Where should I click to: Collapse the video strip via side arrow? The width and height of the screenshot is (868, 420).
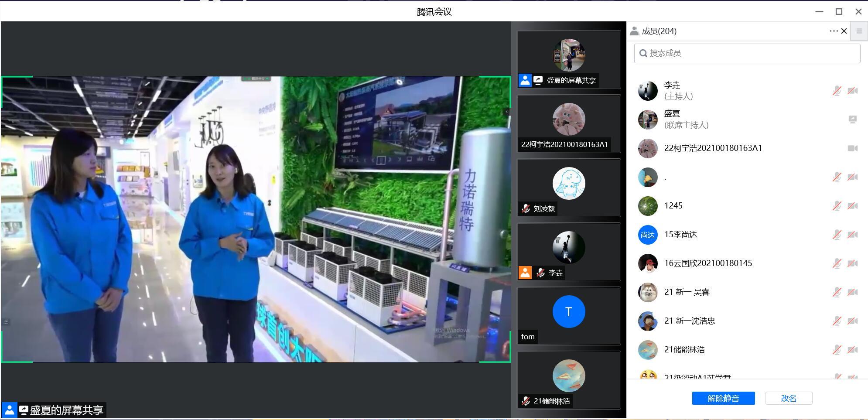[507, 112]
